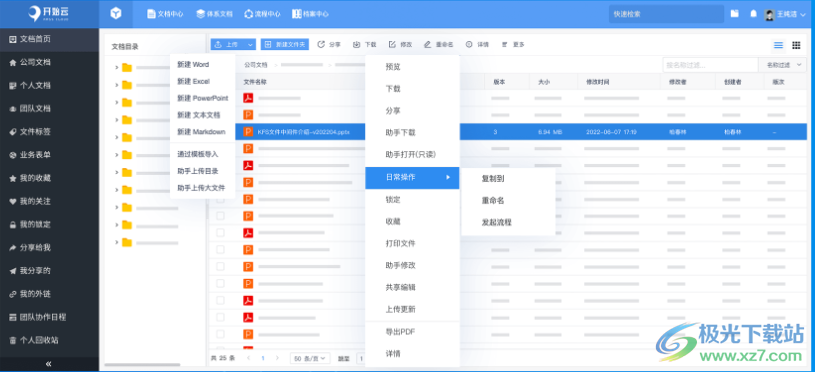Open 文件标签 from the sidebar
This screenshot has height=372, width=815.
tap(49, 132)
